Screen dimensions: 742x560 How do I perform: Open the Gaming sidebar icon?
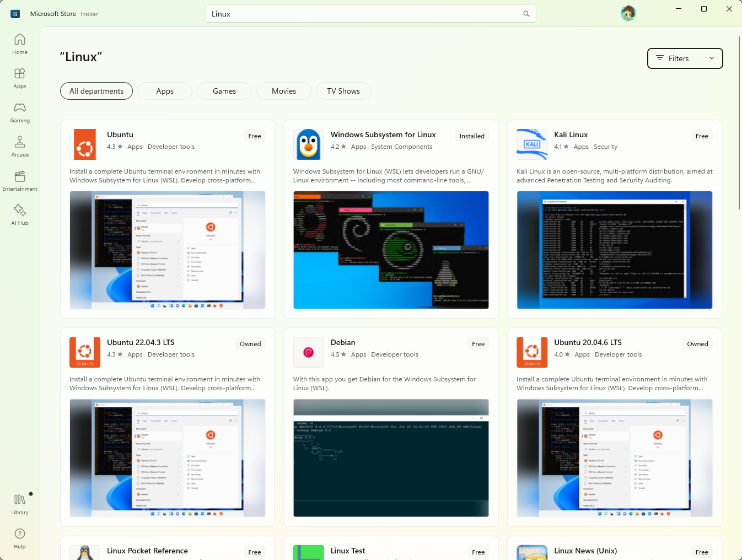click(x=20, y=112)
